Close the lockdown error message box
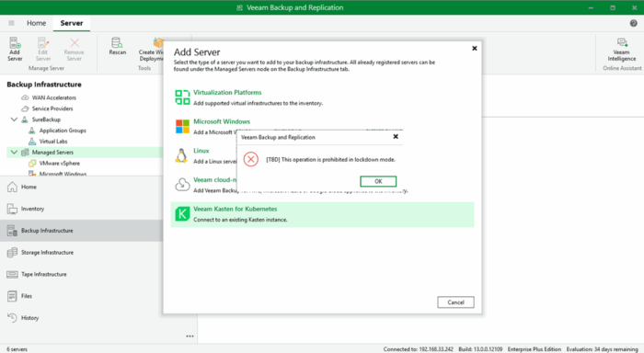The width and height of the screenshot is (644, 353). pos(396,137)
